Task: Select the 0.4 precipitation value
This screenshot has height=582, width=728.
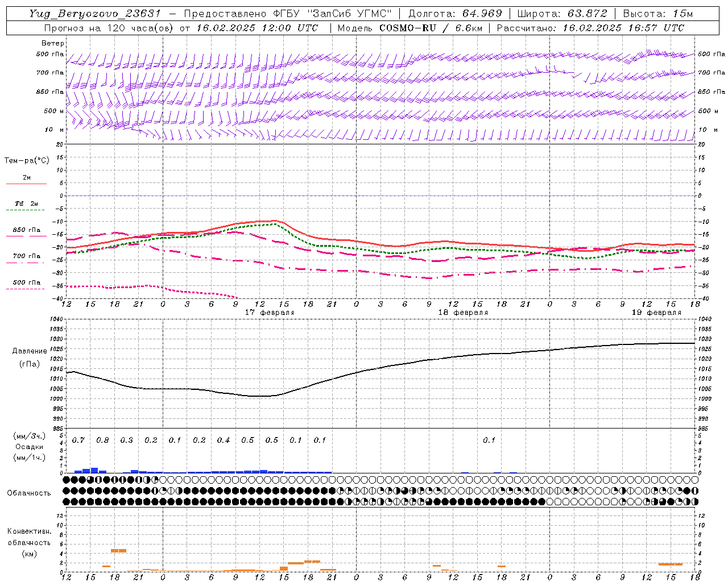Action: pyautogui.click(x=224, y=440)
